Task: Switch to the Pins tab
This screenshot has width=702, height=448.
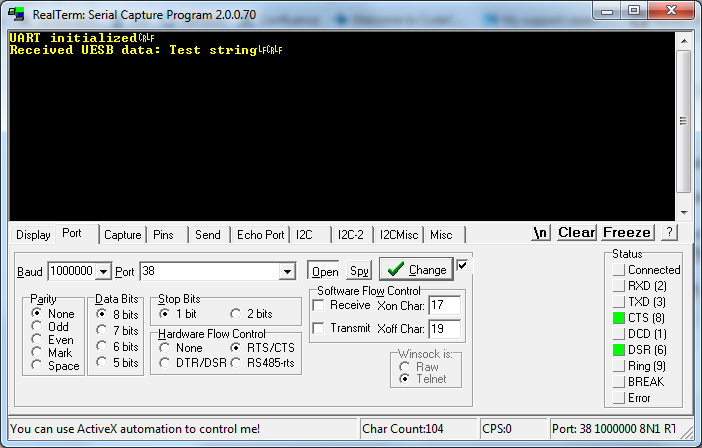Action: click(163, 235)
